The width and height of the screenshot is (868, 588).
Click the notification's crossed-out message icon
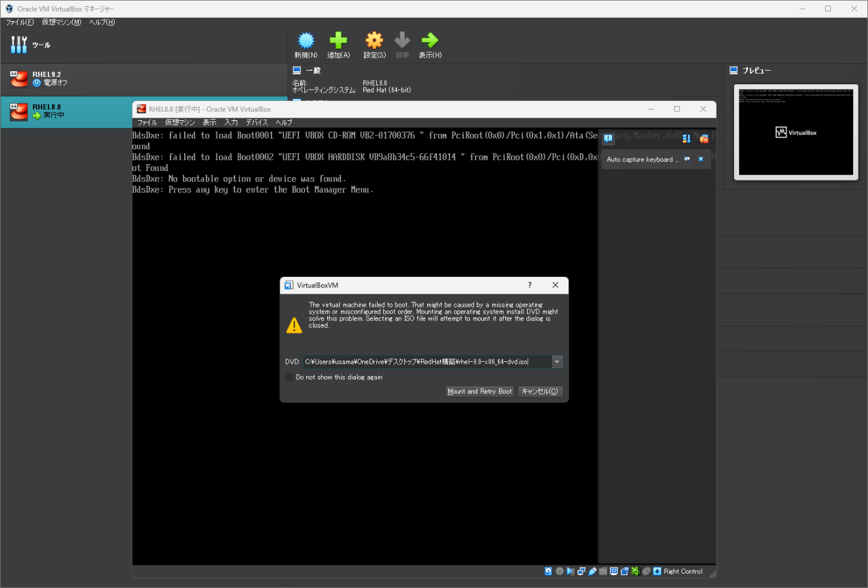(687, 159)
